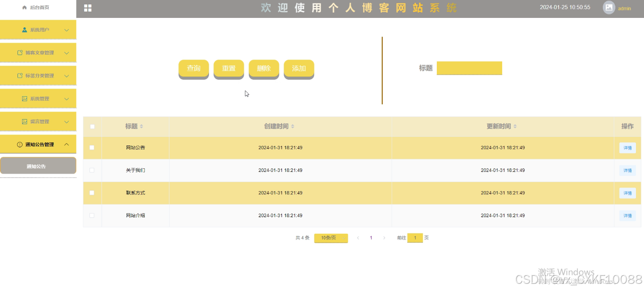Select page 1 in pagination
The image size is (644, 291).
click(371, 238)
